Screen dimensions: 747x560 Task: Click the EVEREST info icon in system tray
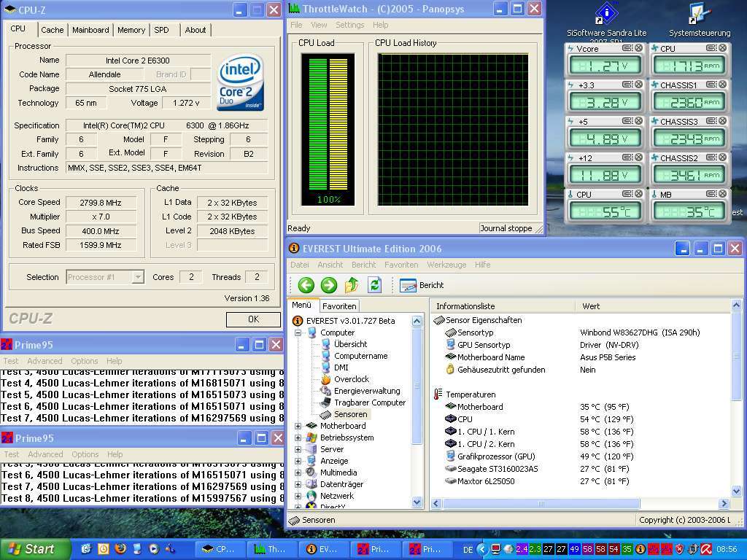click(x=640, y=549)
